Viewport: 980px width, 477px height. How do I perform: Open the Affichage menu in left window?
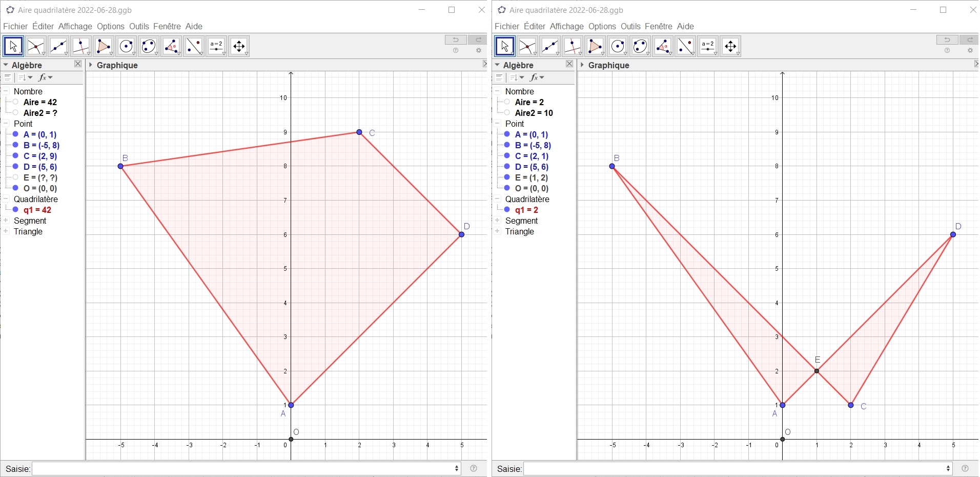[75, 26]
